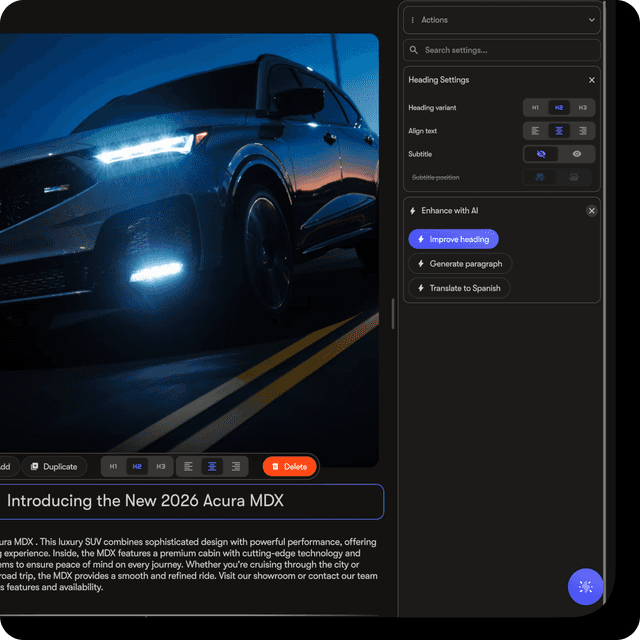This screenshot has width=640, height=640.
Task: Align text center in Heading Settings
Action: coord(559,131)
